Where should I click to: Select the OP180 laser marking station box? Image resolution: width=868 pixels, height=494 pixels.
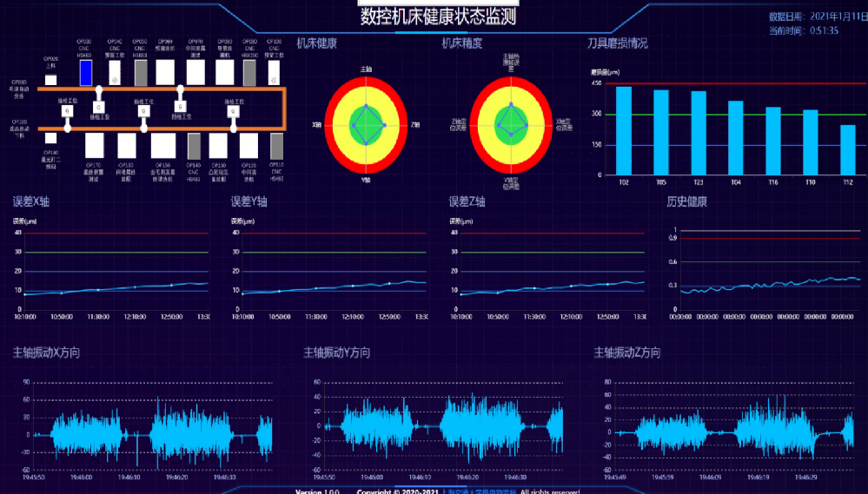pyautogui.click(x=51, y=138)
